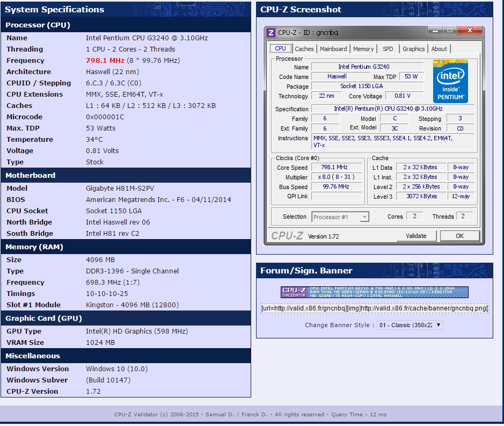Click the forum banner URL code field
The image size is (504, 426).
374,309
